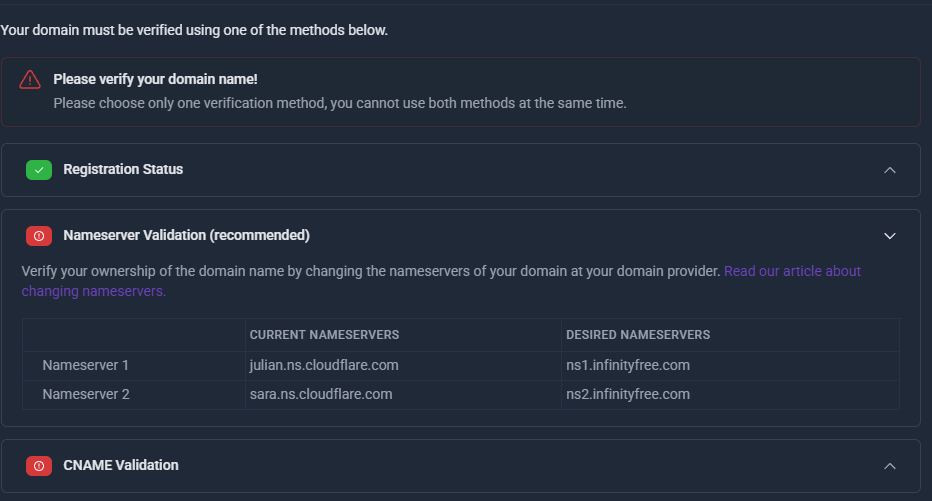Click ns2.infinityfree.com desired nameserver cell
Screen dimensions: 932x501
point(628,394)
